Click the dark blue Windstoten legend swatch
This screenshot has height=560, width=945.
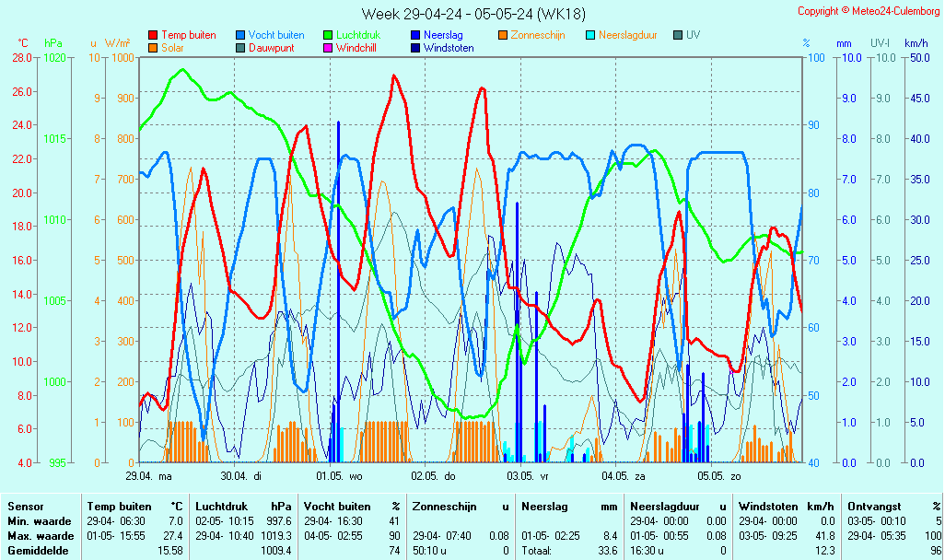click(x=415, y=48)
